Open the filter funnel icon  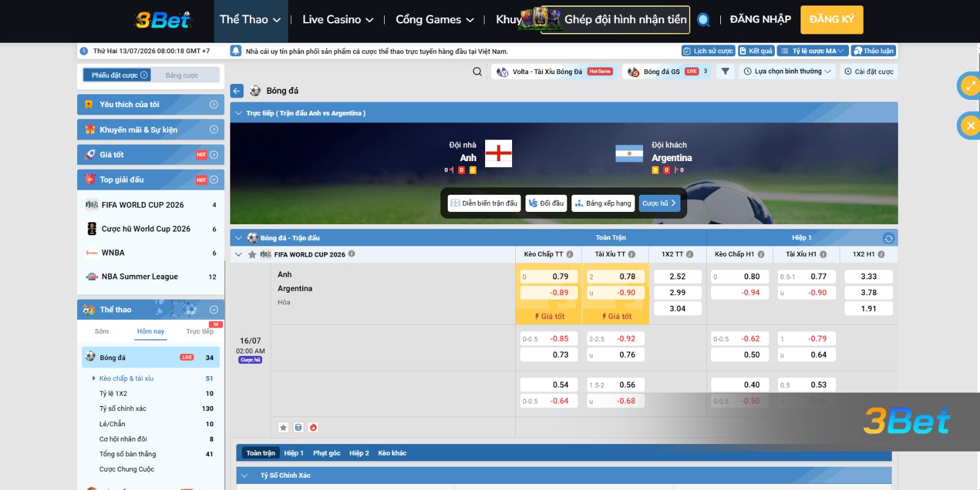pos(725,72)
